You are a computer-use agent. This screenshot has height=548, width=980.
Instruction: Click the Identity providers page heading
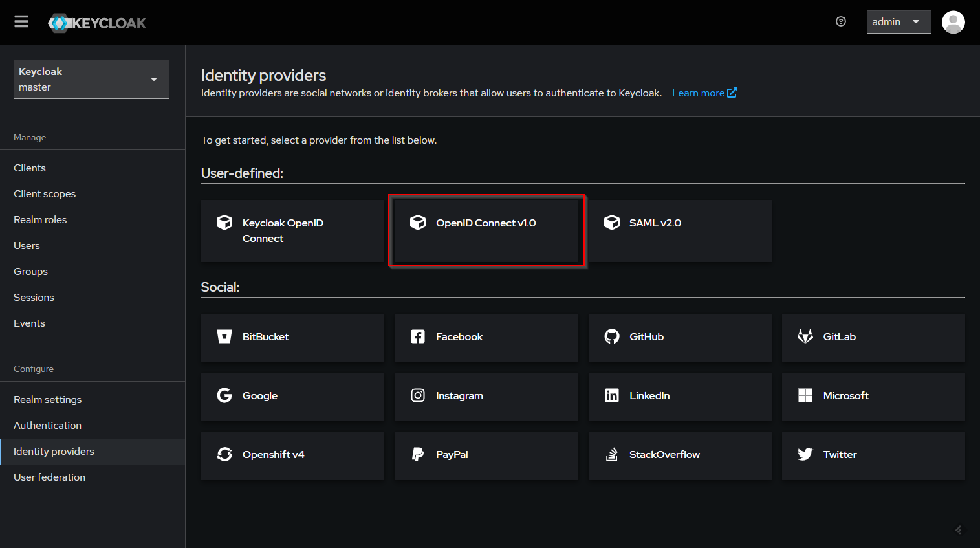pyautogui.click(x=263, y=75)
